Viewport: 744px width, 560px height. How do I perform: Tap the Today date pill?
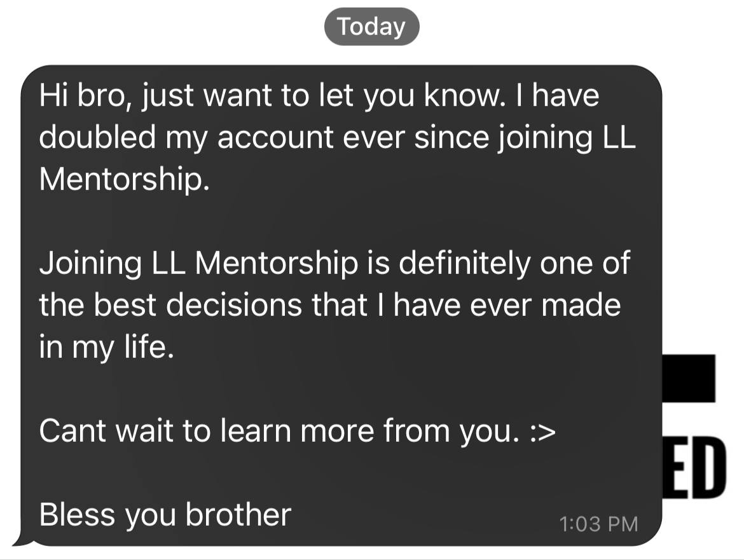[x=371, y=27]
